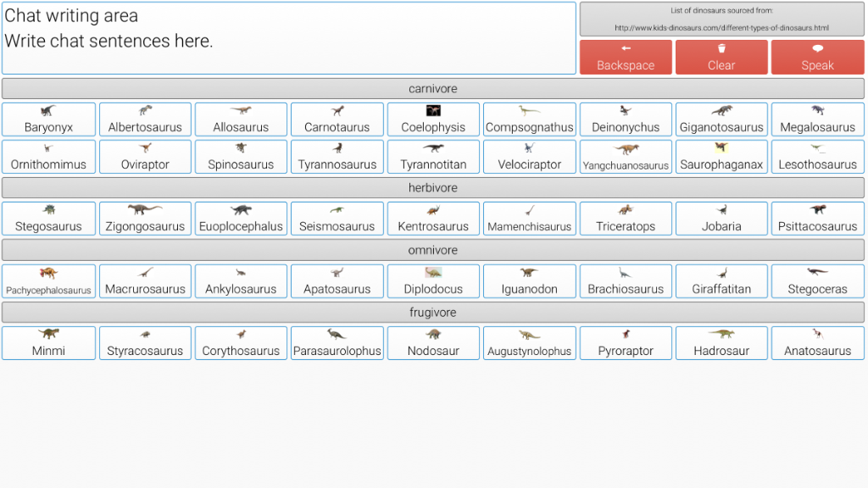Pick the Tyrannotitan tile
Image resolution: width=868 pixels, height=488 pixels.
pos(433,157)
